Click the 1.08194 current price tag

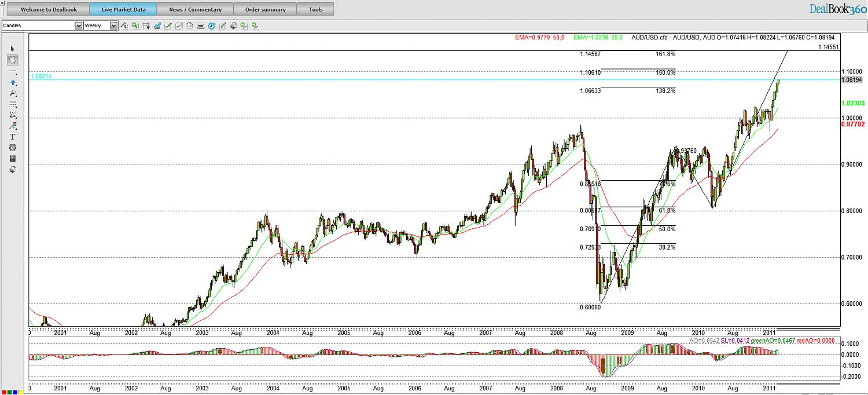coord(852,80)
